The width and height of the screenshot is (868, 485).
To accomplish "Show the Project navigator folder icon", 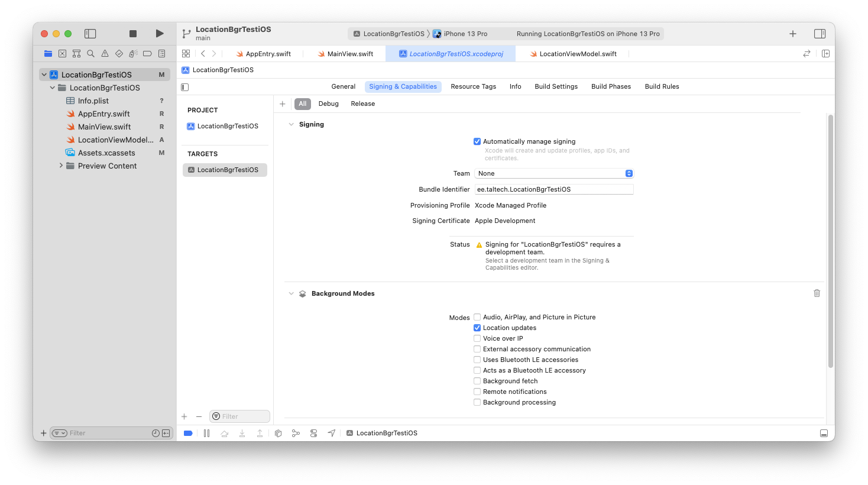I will (48, 53).
